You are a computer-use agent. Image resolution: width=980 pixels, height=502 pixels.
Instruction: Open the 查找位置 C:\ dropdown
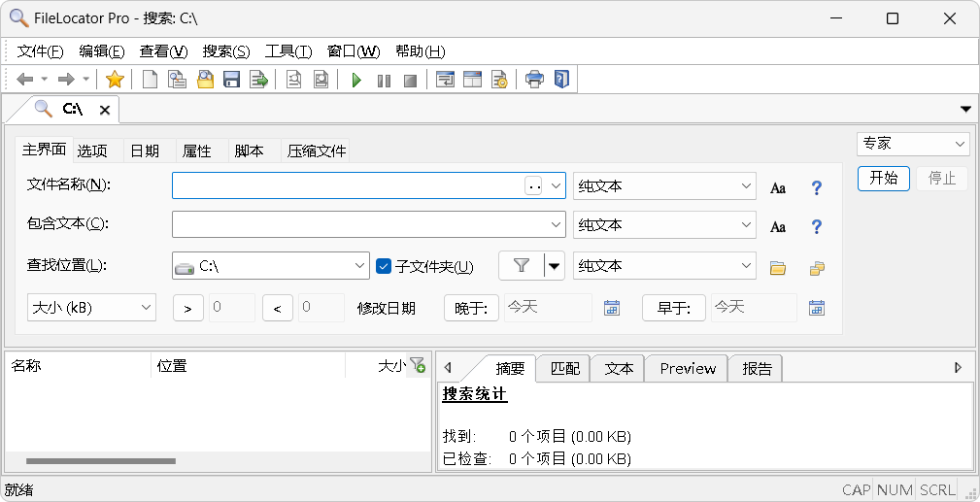[271, 266]
